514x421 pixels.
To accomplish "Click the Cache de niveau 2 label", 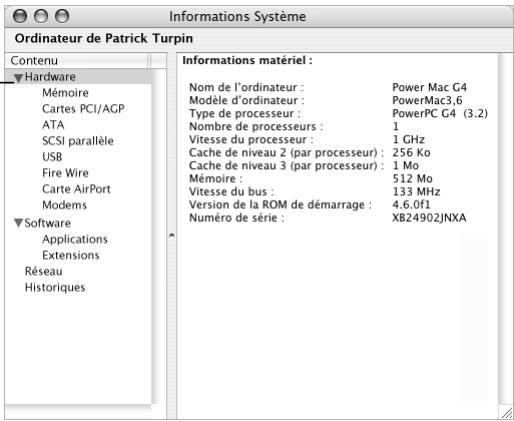I will [x=286, y=152].
